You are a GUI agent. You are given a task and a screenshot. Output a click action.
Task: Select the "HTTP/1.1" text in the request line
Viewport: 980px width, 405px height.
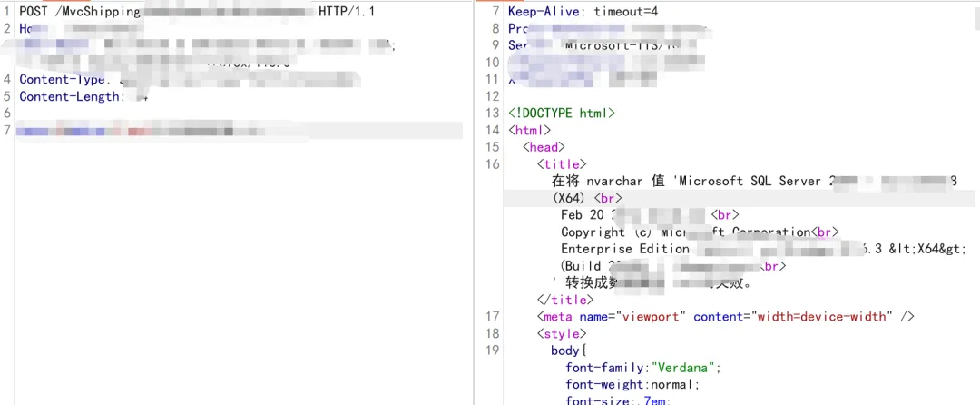347,12
